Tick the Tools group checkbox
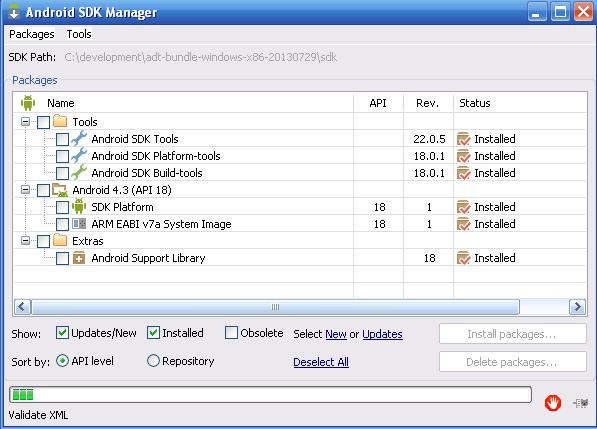Screen dimensions: 597x429 coord(43,122)
